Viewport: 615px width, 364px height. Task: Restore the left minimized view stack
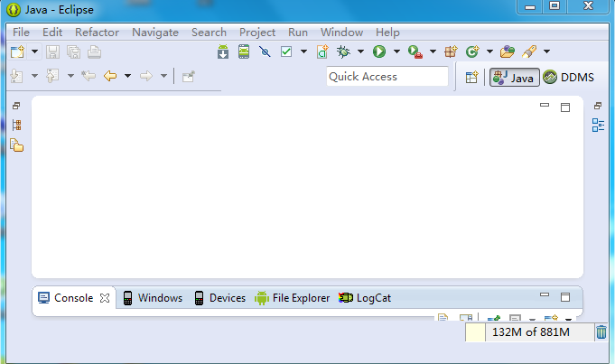(16, 106)
